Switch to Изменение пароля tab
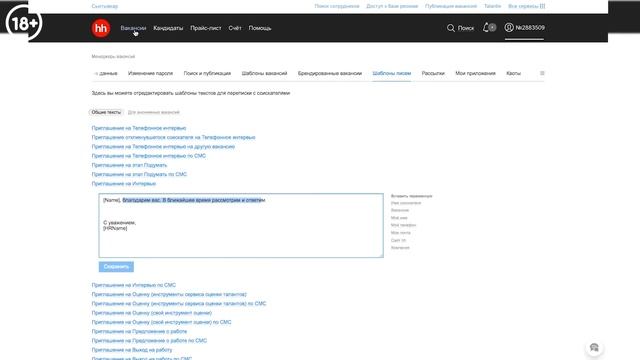Viewport: 640px width, 360px height. (150, 73)
